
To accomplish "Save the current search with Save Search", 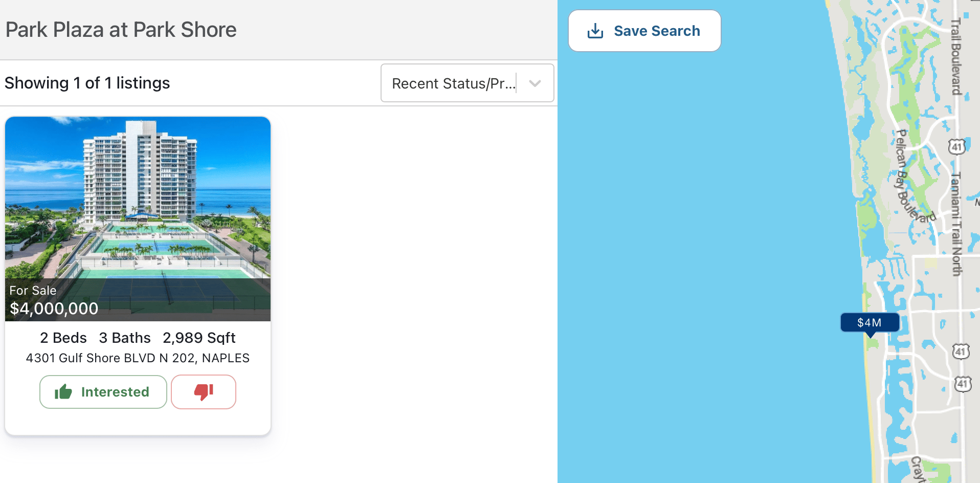I will (644, 31).
